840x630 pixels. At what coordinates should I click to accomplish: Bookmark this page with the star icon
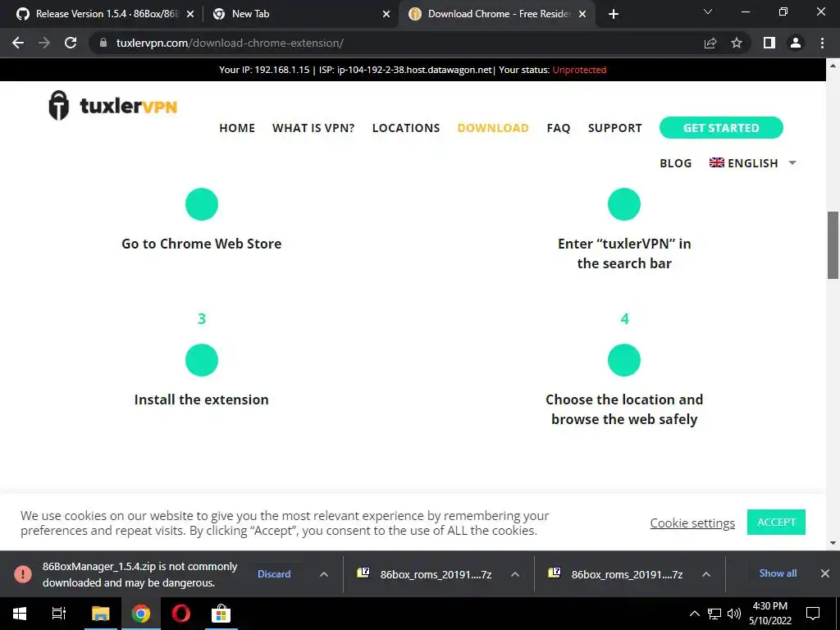click(x=737, y=43)
